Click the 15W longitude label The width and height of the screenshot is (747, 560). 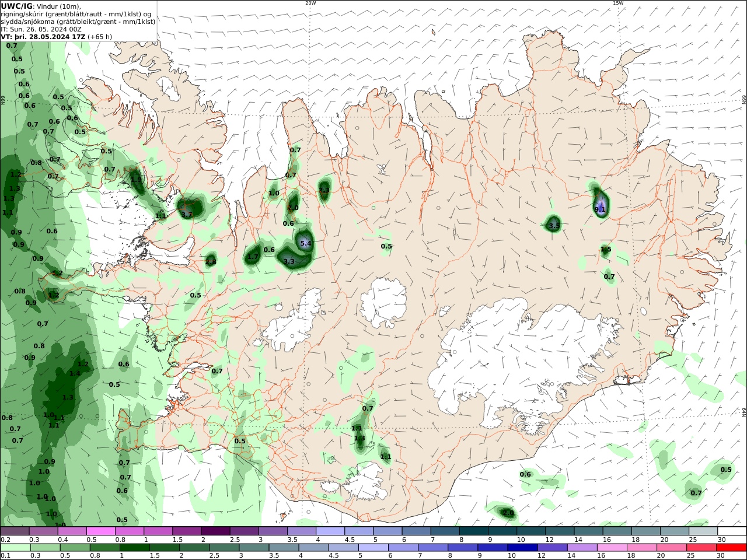click(x=618, y=3)
